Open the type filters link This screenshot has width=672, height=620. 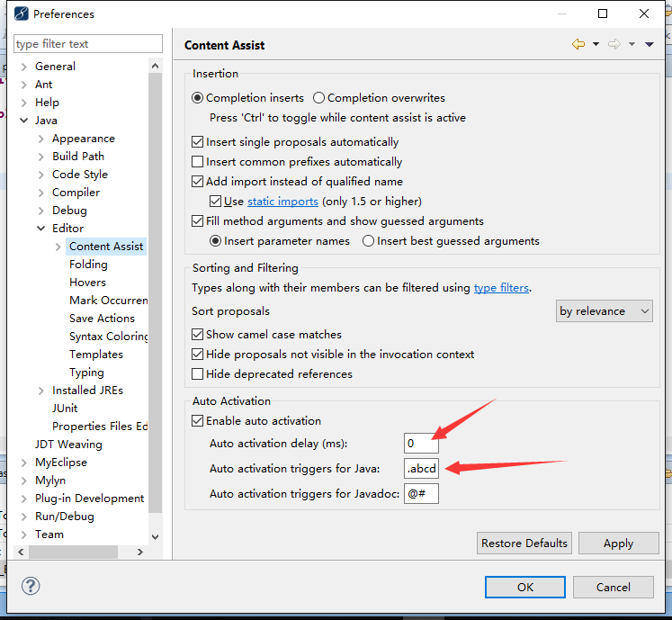pyautogui.click(x=501, y=288)
